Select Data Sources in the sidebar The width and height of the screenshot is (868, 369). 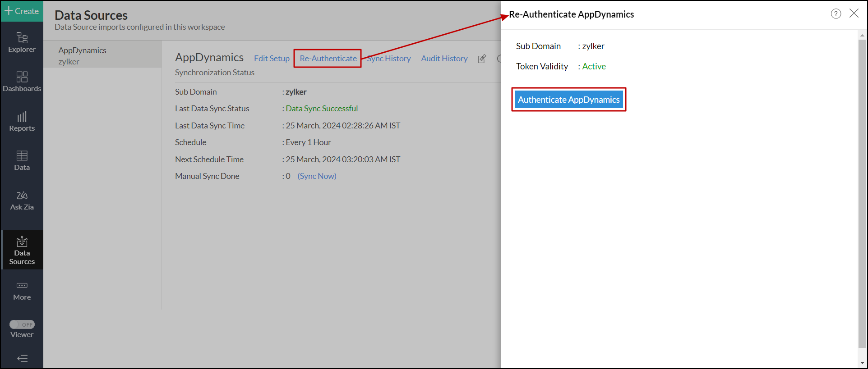click(x=22, y=250)
